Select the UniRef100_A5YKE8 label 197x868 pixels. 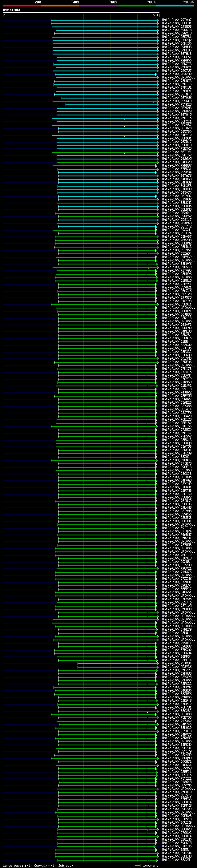[x=176, y=104]
